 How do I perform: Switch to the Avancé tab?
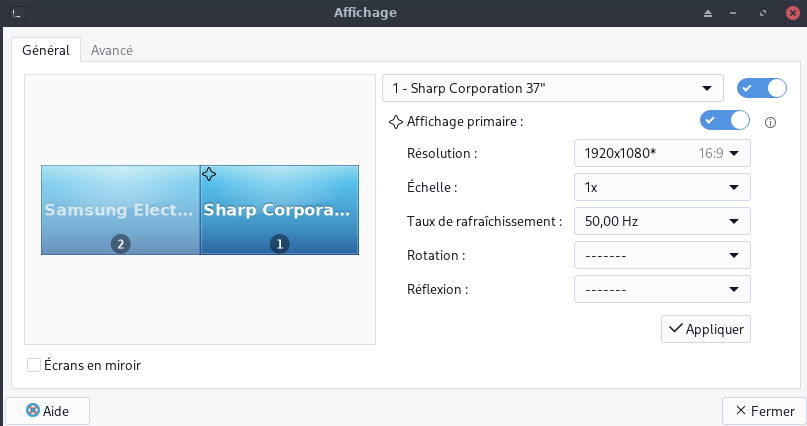point(111,50)
